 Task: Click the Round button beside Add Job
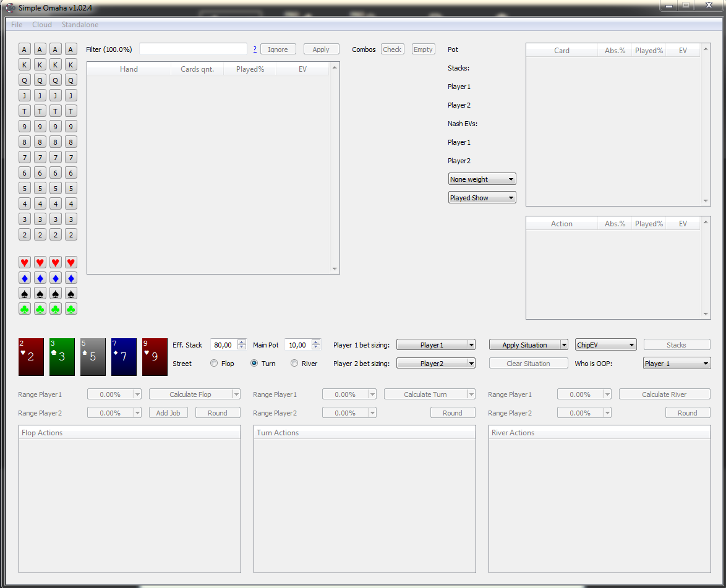point(218,413)
